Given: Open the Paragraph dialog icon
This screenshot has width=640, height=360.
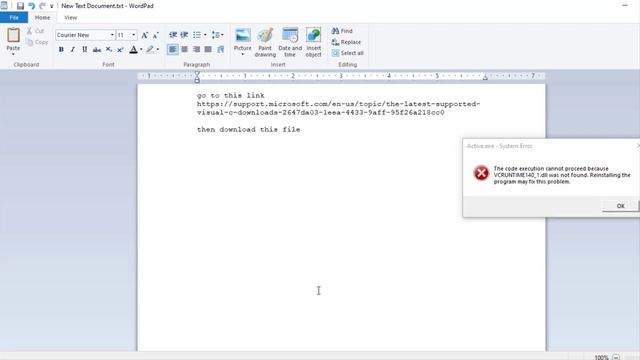Looking at the screenshot, I should tap(220, 49).
